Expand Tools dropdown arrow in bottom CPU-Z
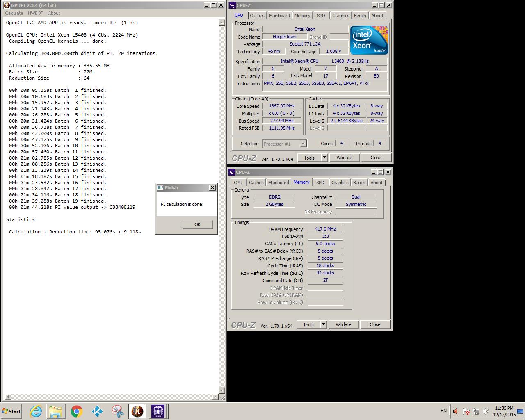The width and height of the screenshot is (525, 420). point(323,324)
